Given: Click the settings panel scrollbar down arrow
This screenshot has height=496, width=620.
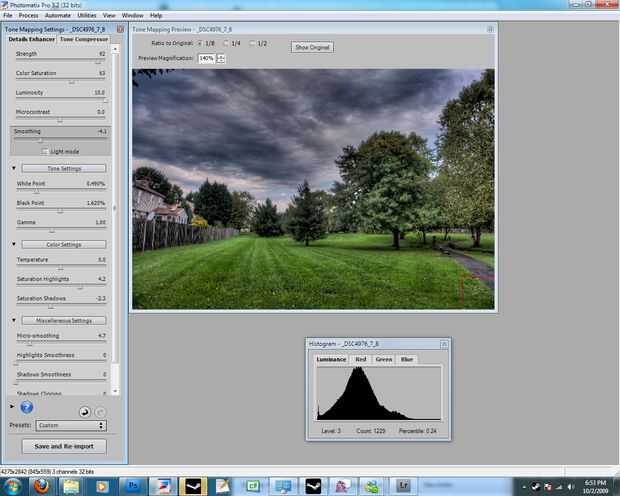Looking at the screenshot, I should (115, 391).
